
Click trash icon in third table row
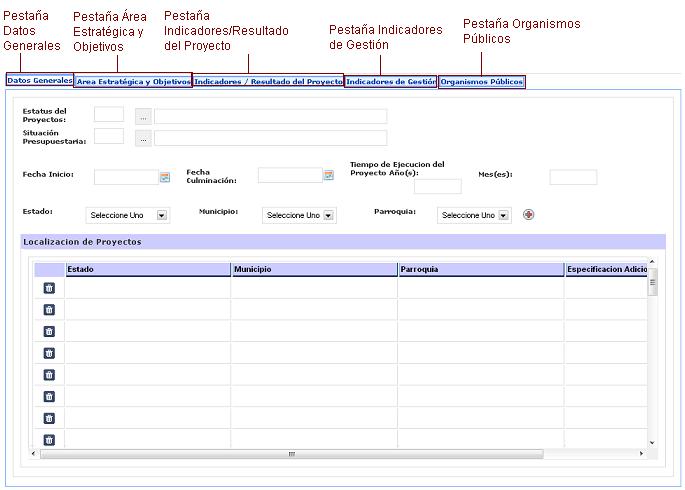click(x=49, y=332)
